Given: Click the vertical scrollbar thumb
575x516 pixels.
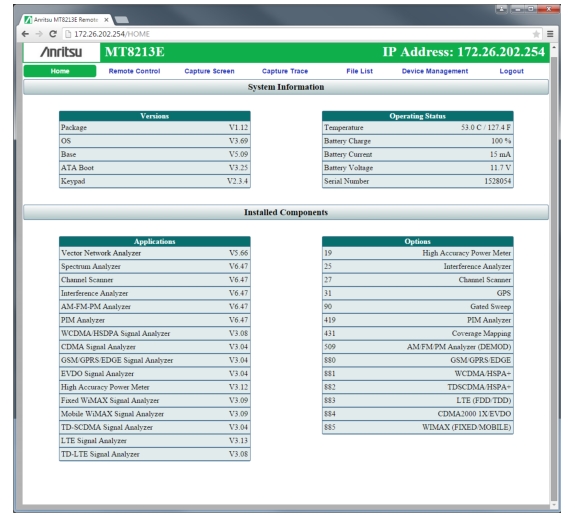Looking at the screenshot, I should (554, 279).
